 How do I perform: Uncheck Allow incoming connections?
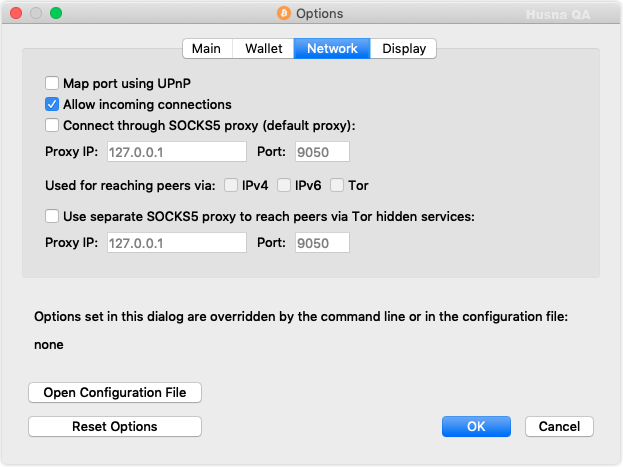[x=52, y=105]
